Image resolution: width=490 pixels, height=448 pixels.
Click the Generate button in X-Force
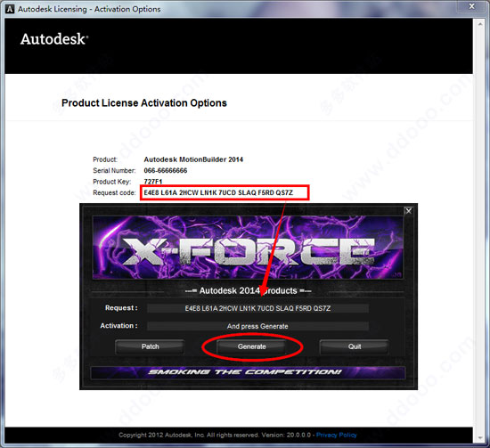pyautogui.click(x=251, y=346)
